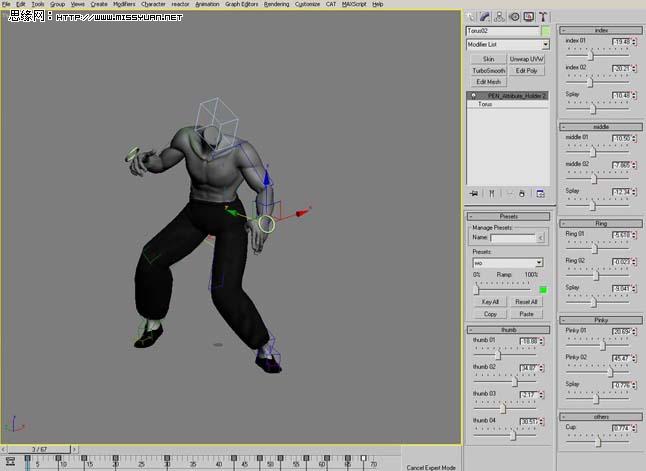Open the Presets dropdown list
Image resolution: width=646 pixels, height=471 pixels.
click(x=538, y=263)
